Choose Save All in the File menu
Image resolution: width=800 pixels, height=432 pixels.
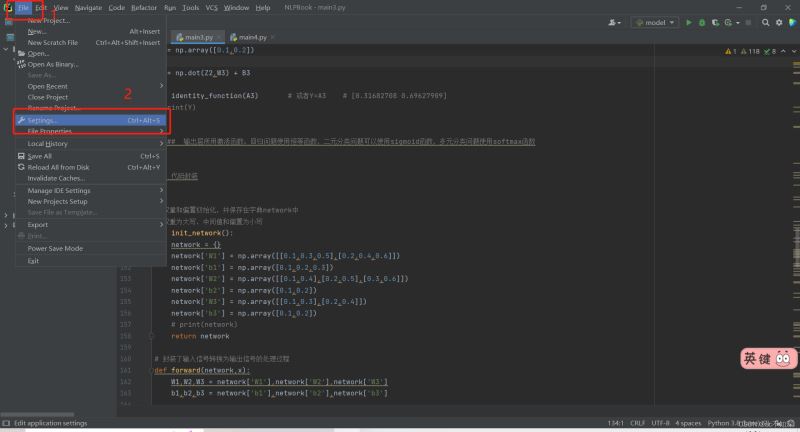pyautogui.click(x=91, y=156)
